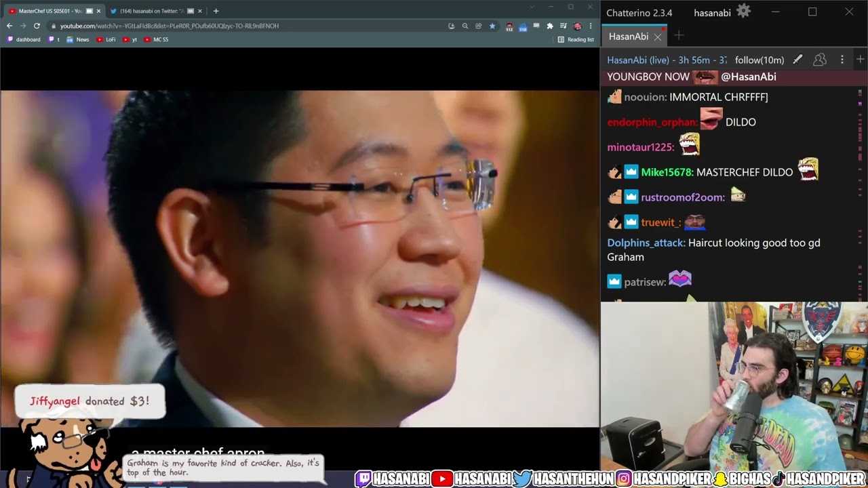Click the crown badge beside Mike15678
This screenshot has height=488, width=868.
[631, 172]
